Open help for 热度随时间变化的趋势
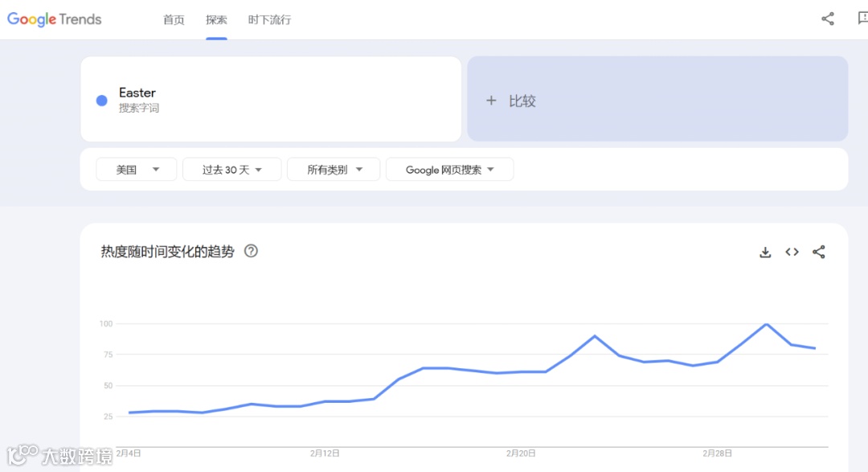Viewport: 868px width, 472px height. point(251,251)
